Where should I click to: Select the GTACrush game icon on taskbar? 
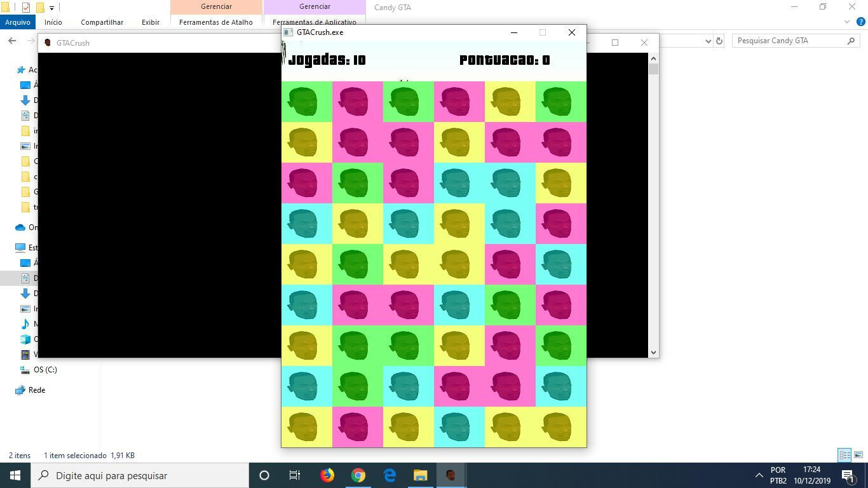451,475
